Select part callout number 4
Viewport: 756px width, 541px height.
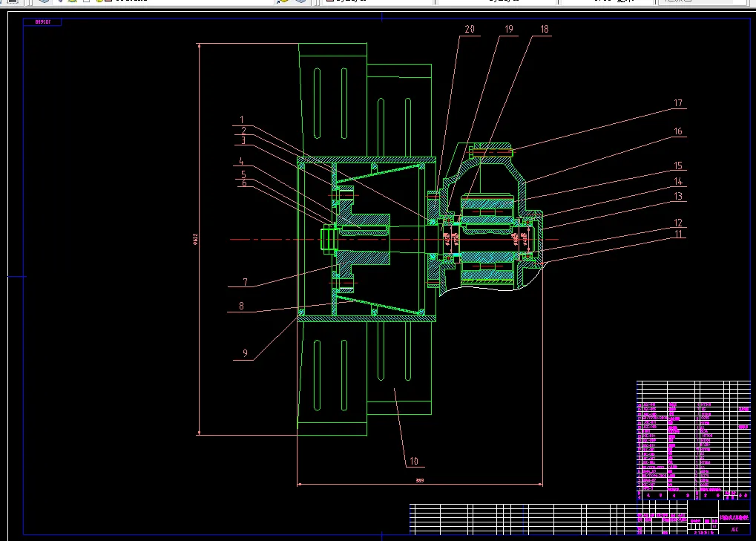click(x=241, y=162)
